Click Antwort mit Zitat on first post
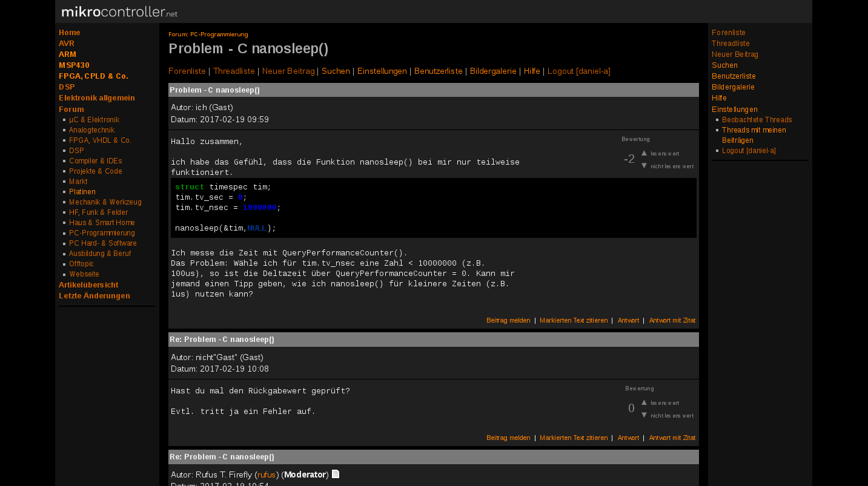This screenshot has height=486, width=868. click(672, 321)
